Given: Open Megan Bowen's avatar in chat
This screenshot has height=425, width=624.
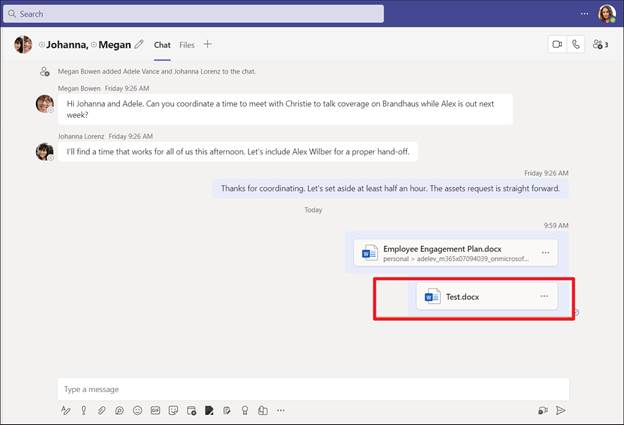Looking at the screenshot, I should point(45,103).
